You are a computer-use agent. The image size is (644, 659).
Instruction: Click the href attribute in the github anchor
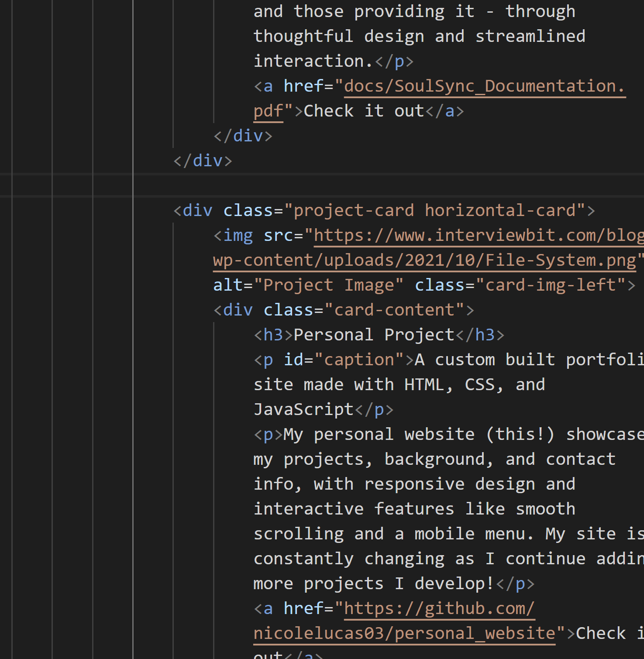tap(303, 608)
